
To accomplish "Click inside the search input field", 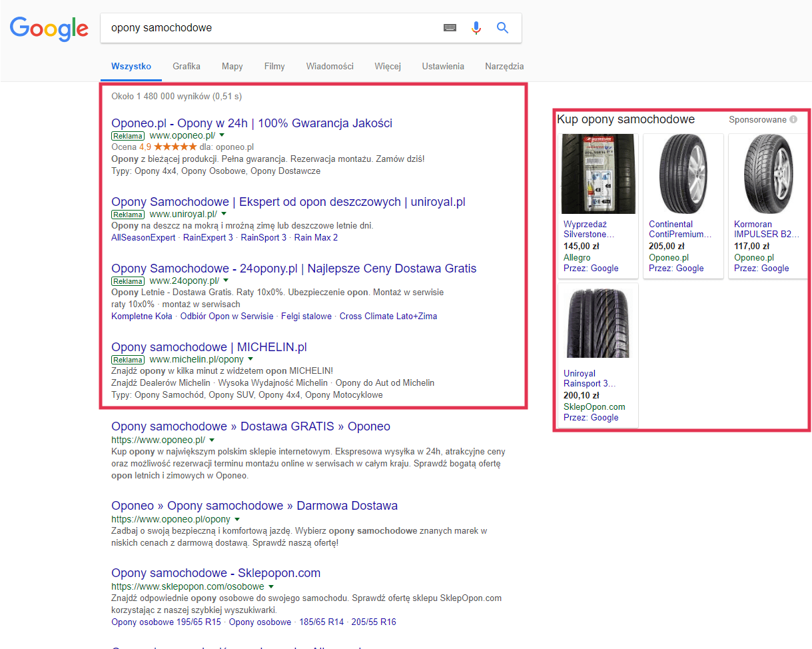I will pyautogui.click(x=266, y=27).
